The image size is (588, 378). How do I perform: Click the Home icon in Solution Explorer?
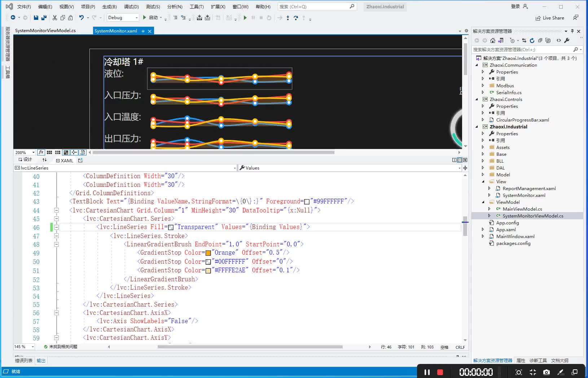point(493,40)
